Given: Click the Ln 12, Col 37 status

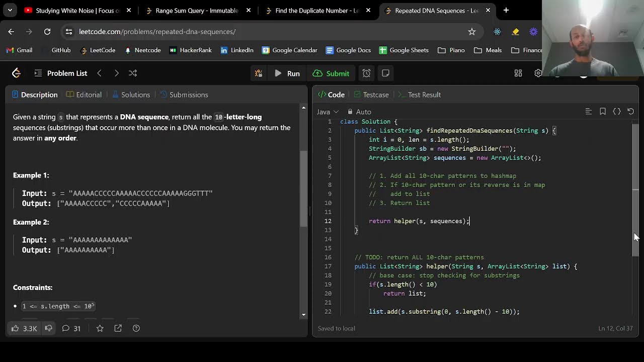Looking at the screenshot, I should click(x=615, y=328).
